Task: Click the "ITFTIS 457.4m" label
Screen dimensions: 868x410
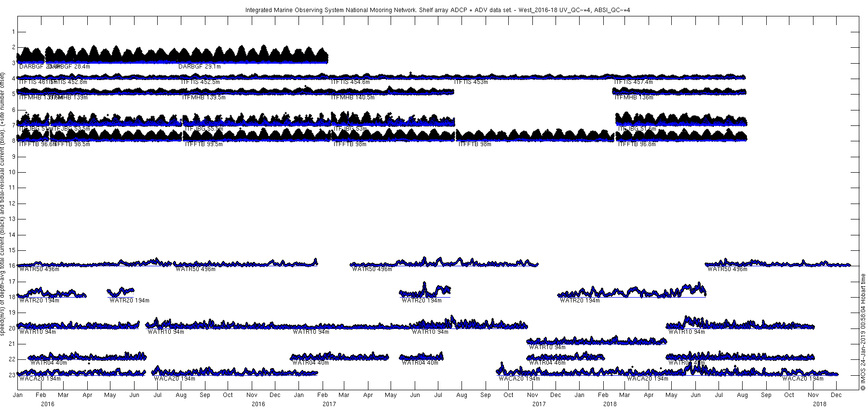Action: tap(634, 82)
